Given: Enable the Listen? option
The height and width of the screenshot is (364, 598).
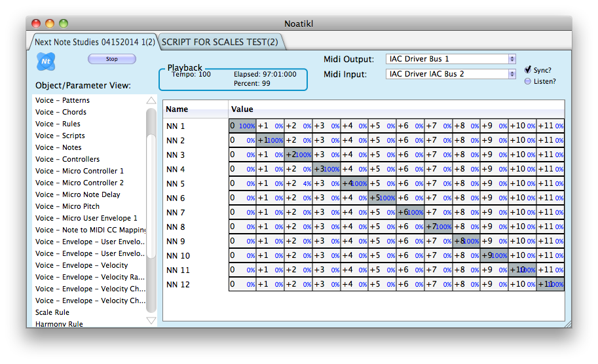Looking at the screenshot, I should coord(528,81).
